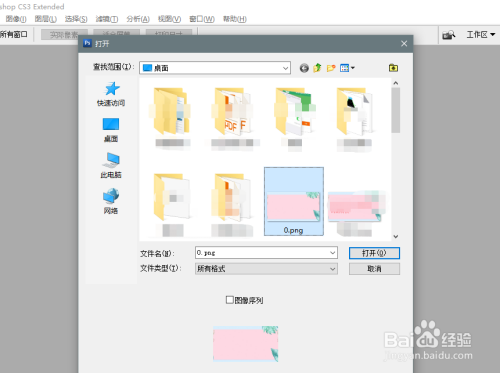Select the blurred pink image beside 0.png

pos(355,207)
